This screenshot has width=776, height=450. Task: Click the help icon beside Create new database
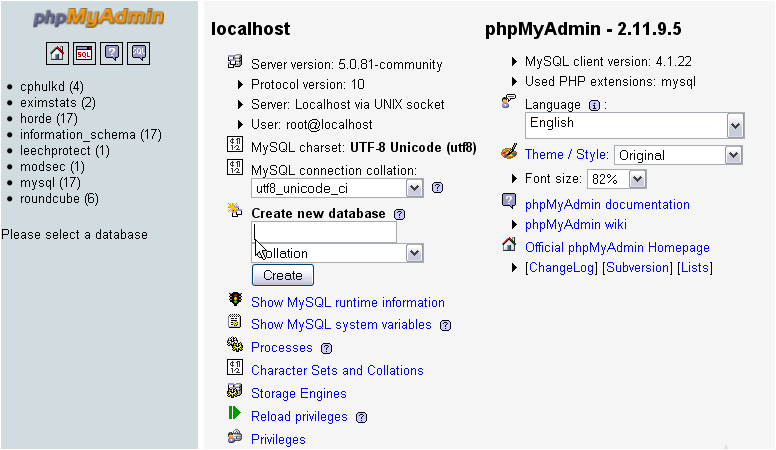click(399, 214)
